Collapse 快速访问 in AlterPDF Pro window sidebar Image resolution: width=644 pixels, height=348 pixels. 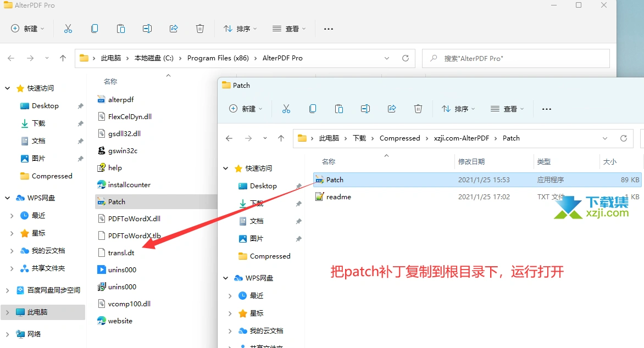point(7,88)
